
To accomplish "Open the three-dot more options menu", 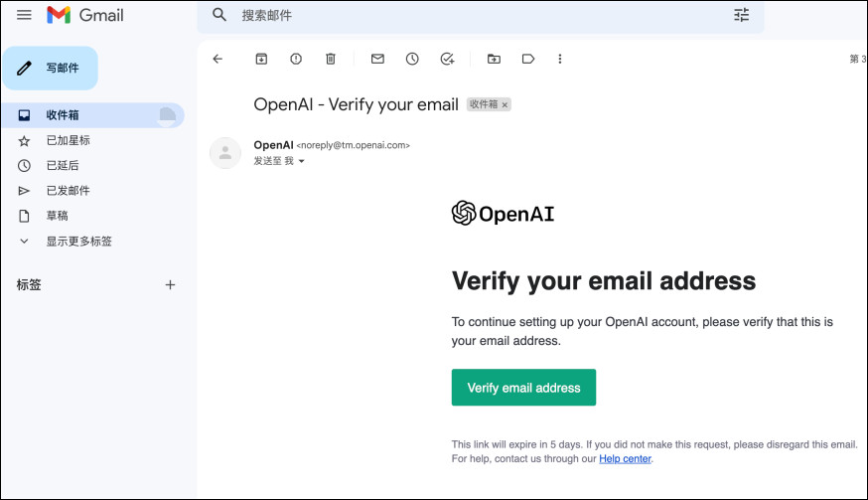I will (560, 59).
